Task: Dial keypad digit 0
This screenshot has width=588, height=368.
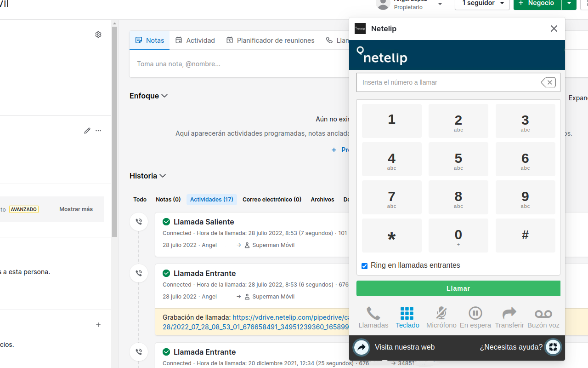Action: click(x=458, y=236)
